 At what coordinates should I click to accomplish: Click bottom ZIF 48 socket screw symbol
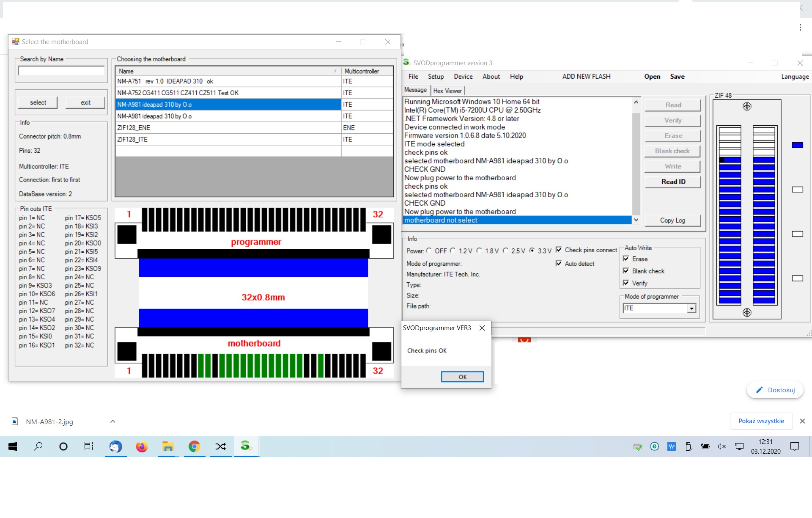[747, 312]
